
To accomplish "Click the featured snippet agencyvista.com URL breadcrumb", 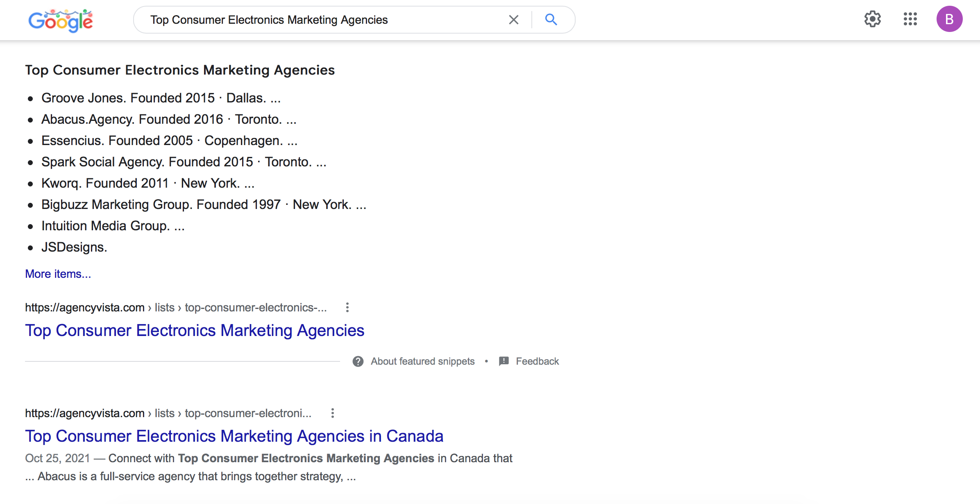I will click(x=176, y=307).
